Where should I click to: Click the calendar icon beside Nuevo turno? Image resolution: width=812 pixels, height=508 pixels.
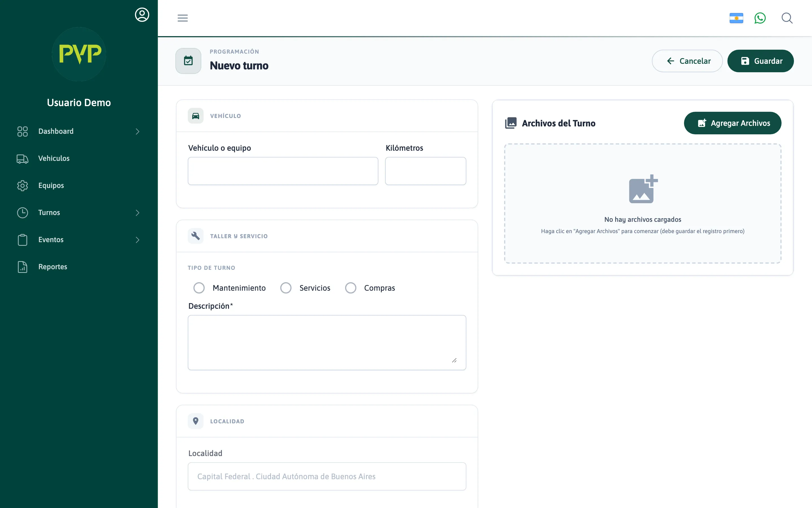[188, 61]
